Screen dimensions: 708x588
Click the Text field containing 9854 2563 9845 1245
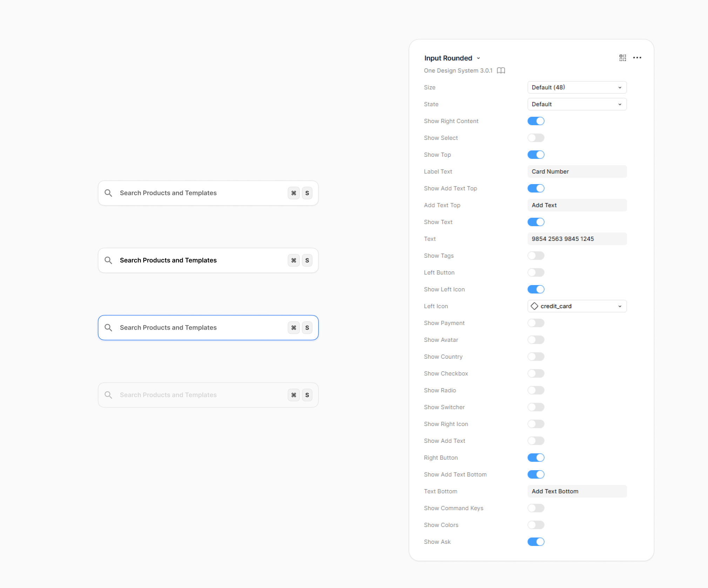tap(576, 239)
